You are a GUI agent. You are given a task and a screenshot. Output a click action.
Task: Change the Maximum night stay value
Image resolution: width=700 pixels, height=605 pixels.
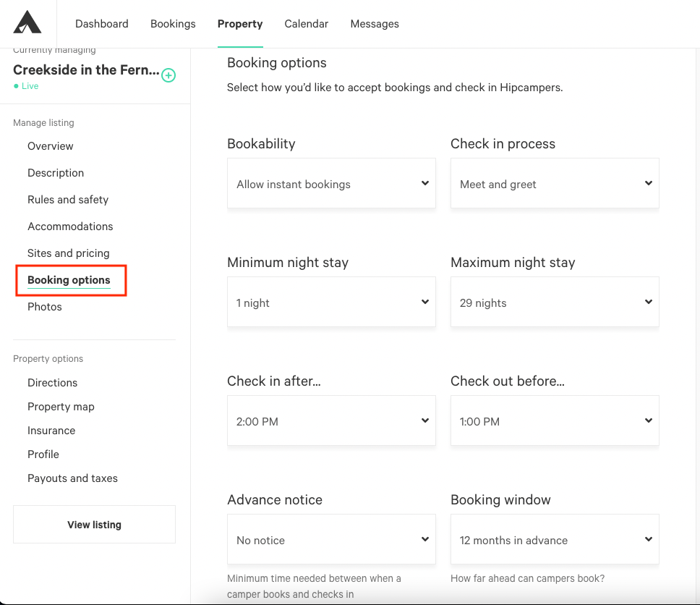pos(555,302)
